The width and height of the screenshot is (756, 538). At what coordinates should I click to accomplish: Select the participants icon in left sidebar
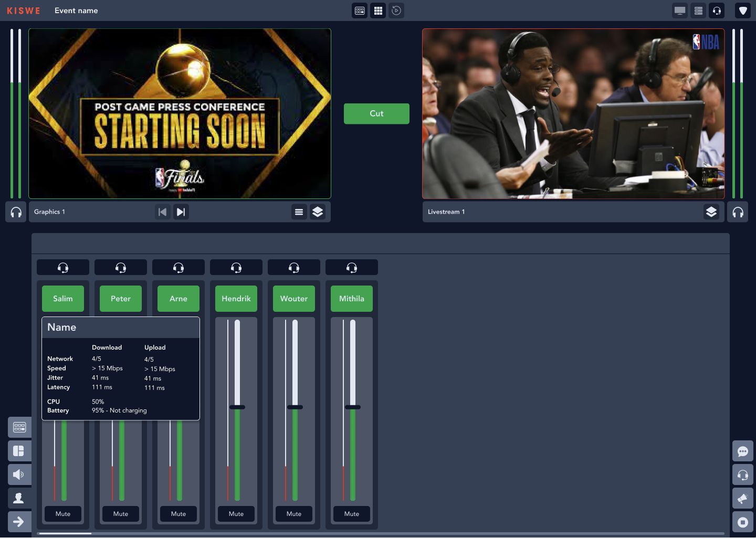(x=19, y=498)
